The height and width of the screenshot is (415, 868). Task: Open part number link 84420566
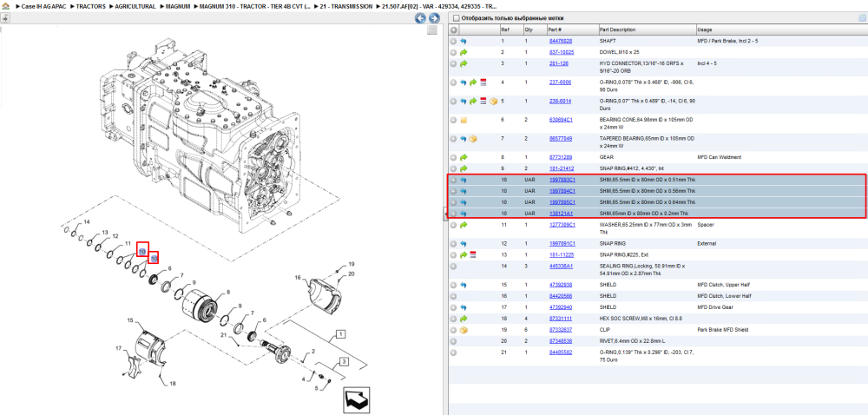(x=560, y=296)
